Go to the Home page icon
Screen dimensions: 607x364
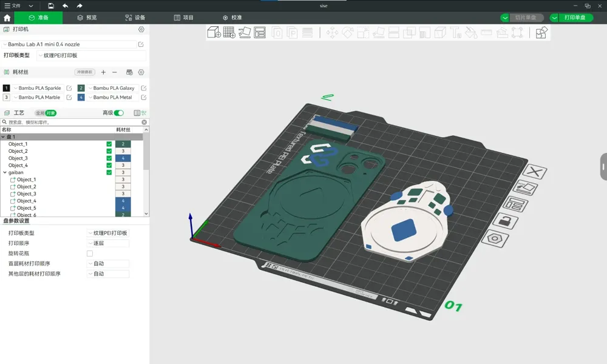click(7, 18)
